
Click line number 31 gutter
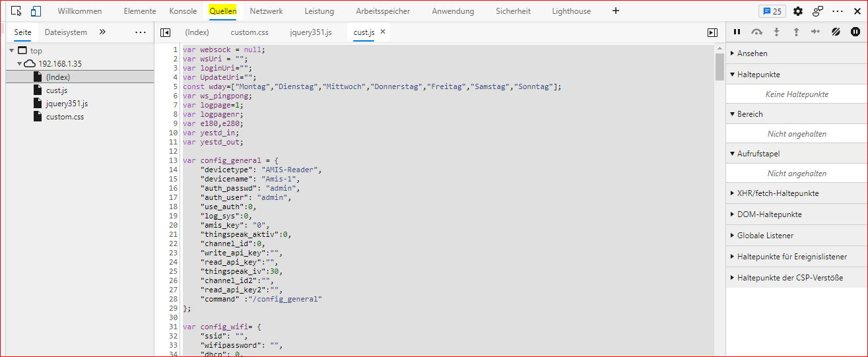[174, 327]
